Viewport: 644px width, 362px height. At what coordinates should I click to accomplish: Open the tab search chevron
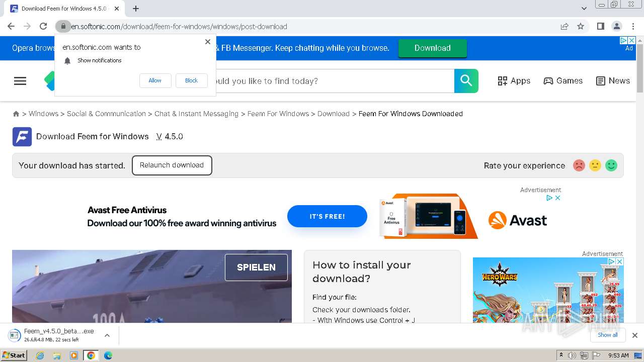(x=584, y=9)
